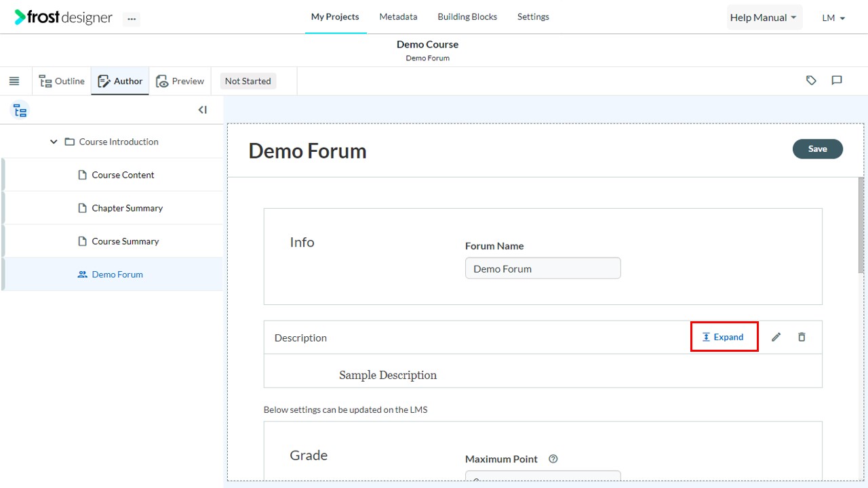The image size is (868, 488).
Task: Collapse the Course Introduction folder chevron
Action: [x=54, y=142]
